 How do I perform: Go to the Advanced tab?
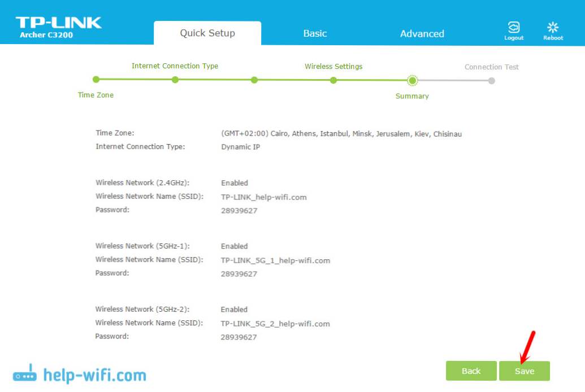422,33
